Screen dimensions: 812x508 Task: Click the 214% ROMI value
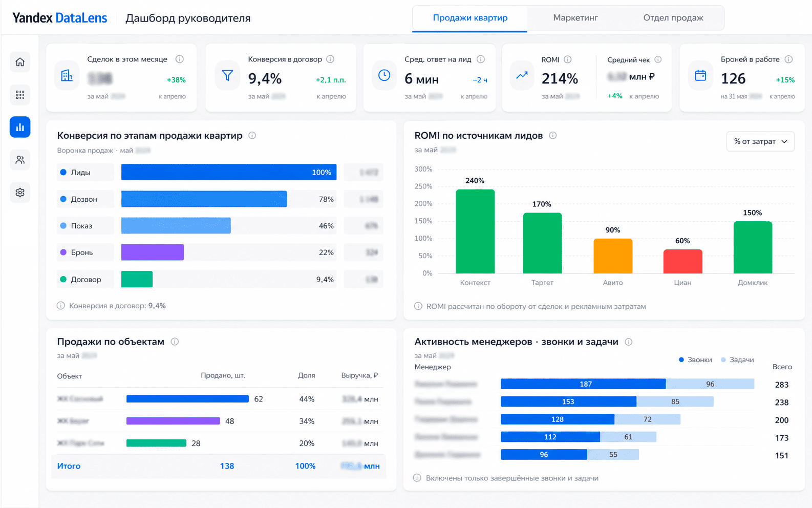point(560,79)
